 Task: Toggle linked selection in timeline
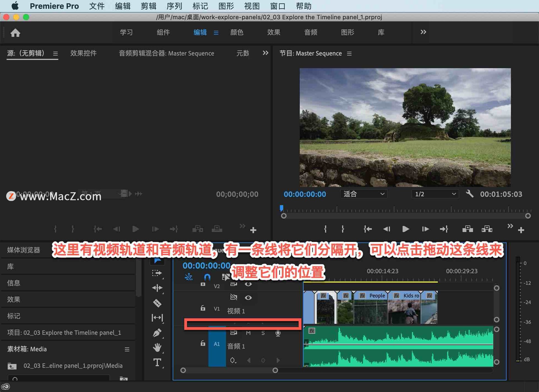pyautogui.click(x=225, y=277)
